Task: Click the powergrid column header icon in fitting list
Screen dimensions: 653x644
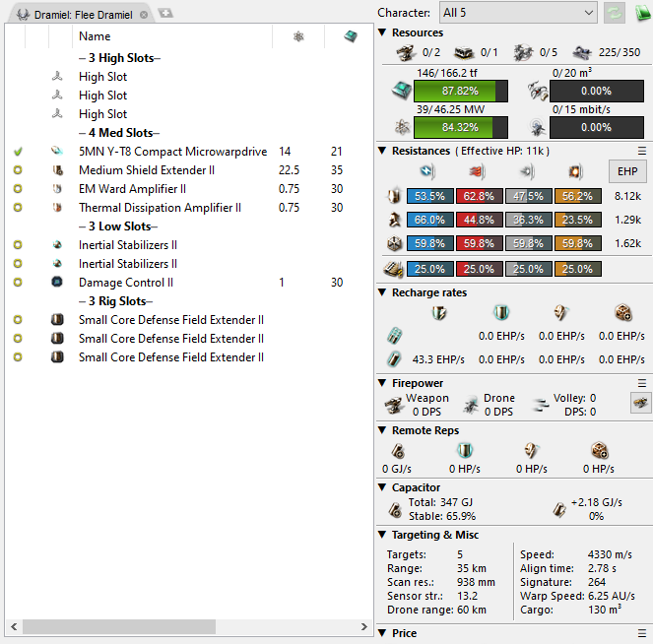Action: 298,36
